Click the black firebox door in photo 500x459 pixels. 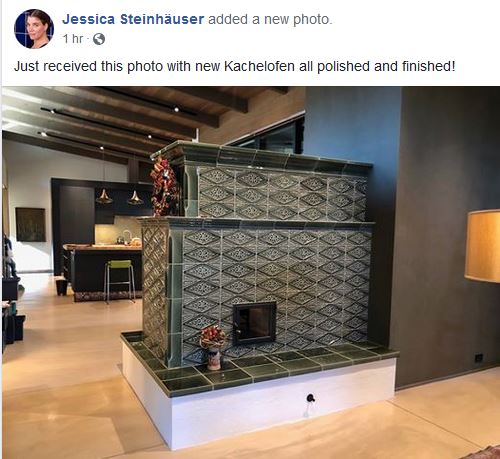254,323
